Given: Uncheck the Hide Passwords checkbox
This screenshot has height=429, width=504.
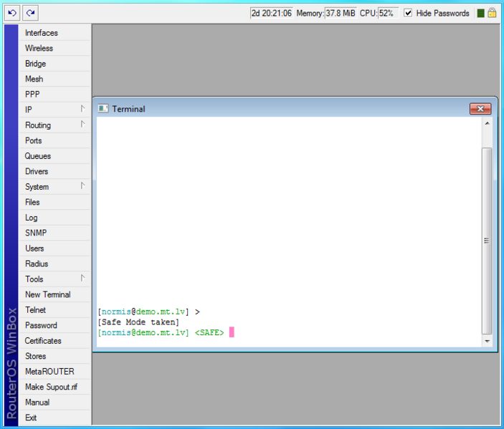Looking at the screenshot, I should click(x=408, y=13).
